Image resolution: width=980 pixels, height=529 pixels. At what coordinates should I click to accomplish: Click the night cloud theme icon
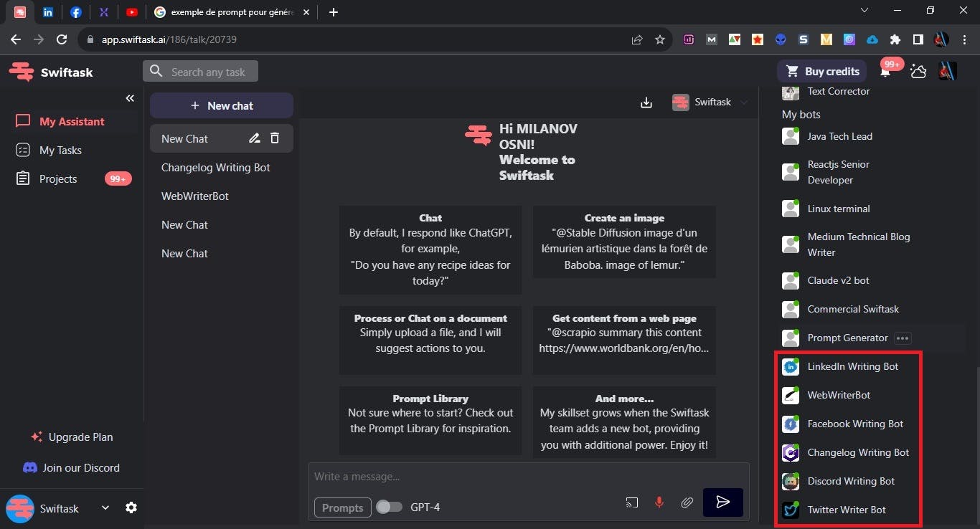[x=918, y=71]
